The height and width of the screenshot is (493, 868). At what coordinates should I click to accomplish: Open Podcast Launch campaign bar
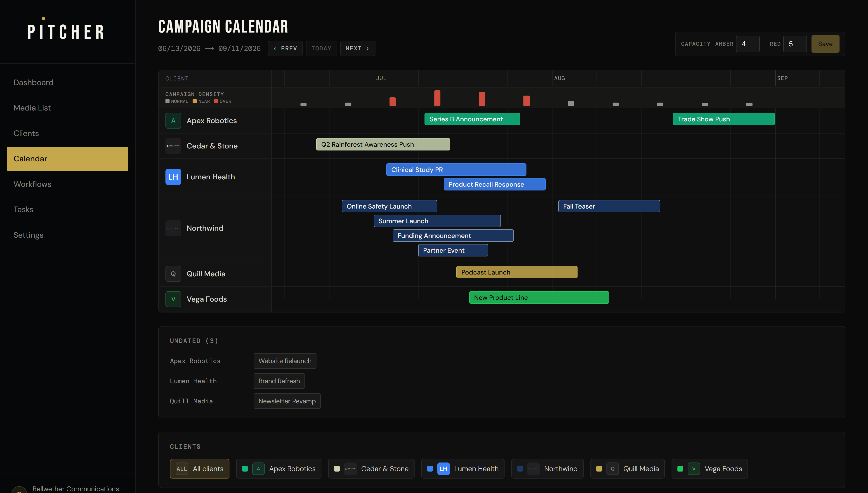tap(517, 272)
